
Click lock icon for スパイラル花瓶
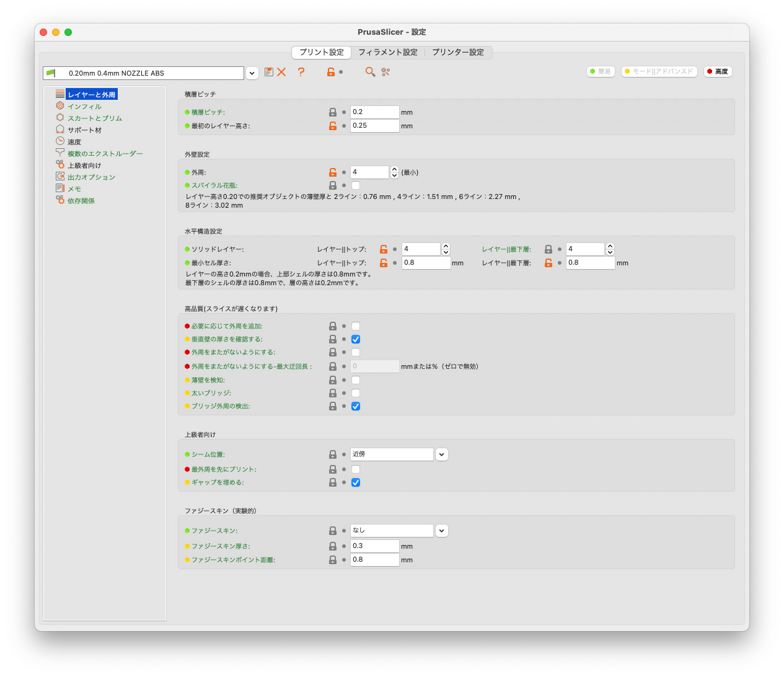[x=333, y=185]
